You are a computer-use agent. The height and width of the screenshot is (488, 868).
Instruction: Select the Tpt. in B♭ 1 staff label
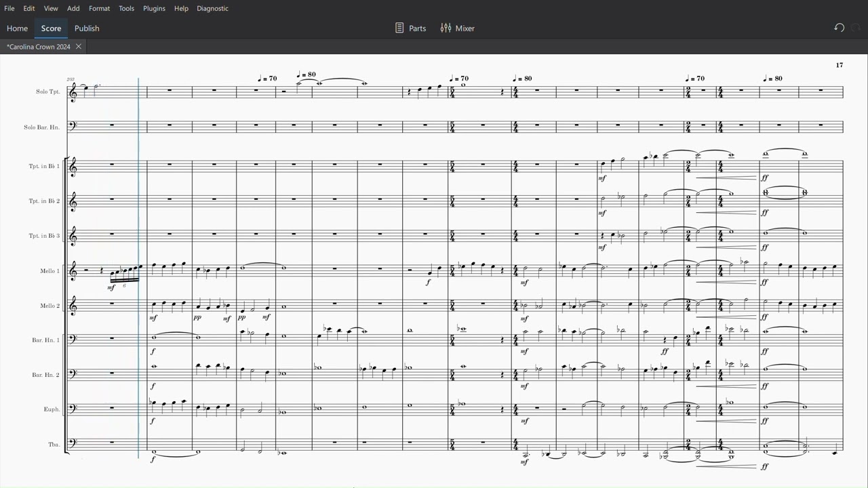point(44,167)
